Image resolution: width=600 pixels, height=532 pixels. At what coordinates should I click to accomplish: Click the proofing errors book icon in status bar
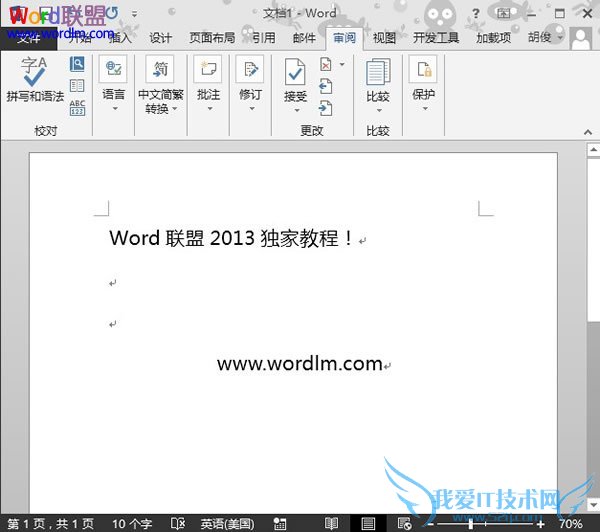178,523
